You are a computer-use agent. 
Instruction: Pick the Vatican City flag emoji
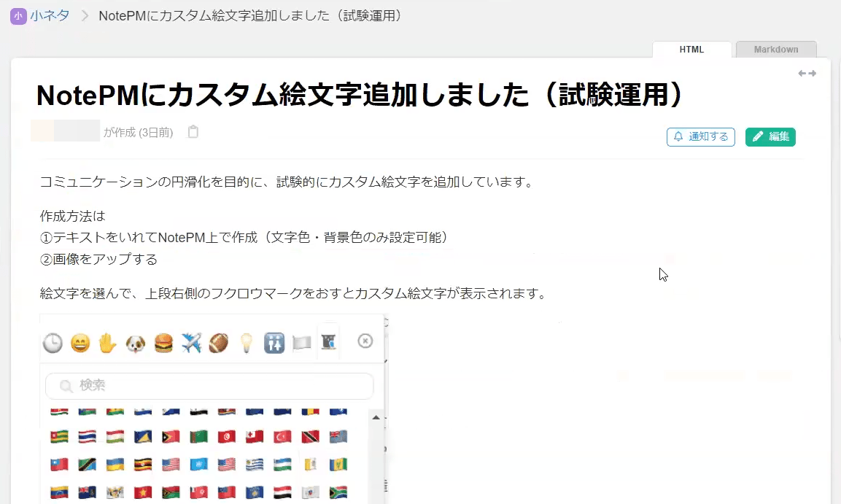[x=310, y=465]
